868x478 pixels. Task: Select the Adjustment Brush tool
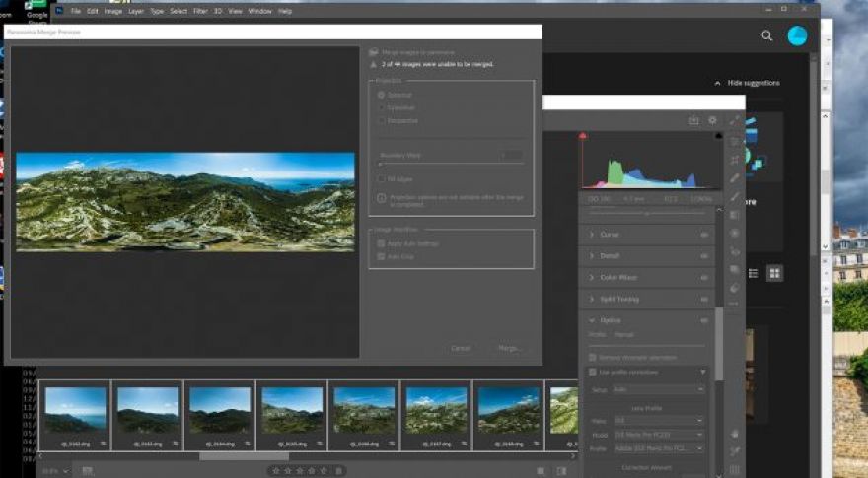735,196
